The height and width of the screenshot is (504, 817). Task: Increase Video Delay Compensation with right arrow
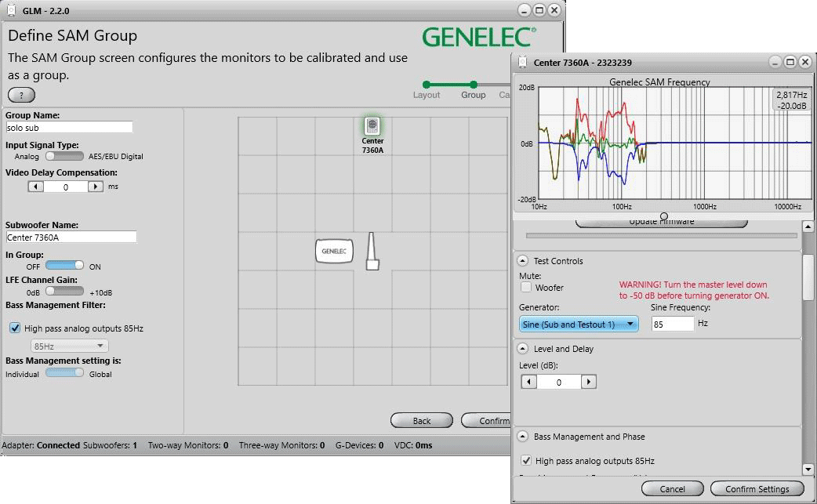pyautogui.click(x=96, y=187)
